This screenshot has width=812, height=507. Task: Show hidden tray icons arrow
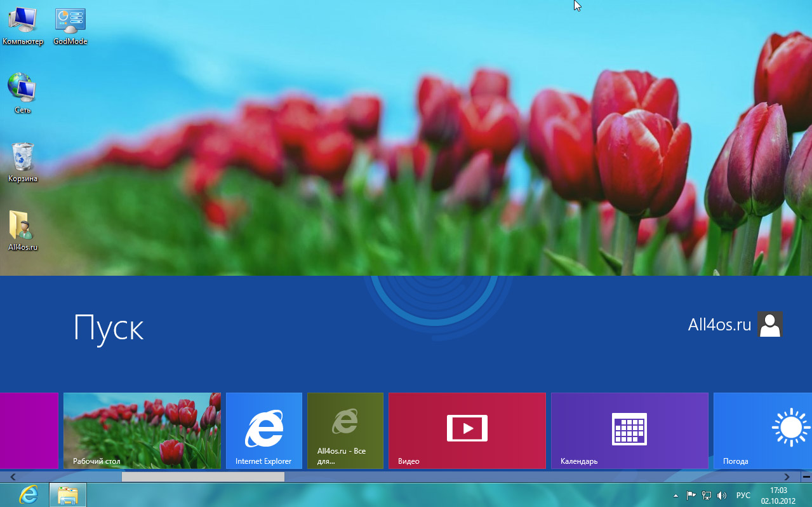tap(676, 495)
